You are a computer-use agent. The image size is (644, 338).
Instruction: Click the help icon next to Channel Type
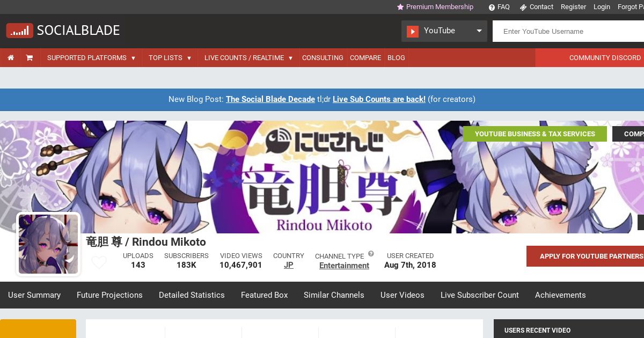371,254
